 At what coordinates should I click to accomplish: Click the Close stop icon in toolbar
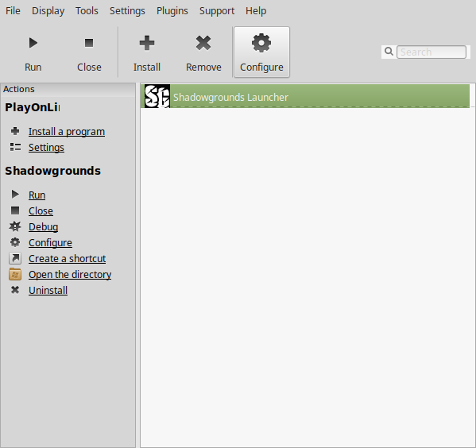89,43
